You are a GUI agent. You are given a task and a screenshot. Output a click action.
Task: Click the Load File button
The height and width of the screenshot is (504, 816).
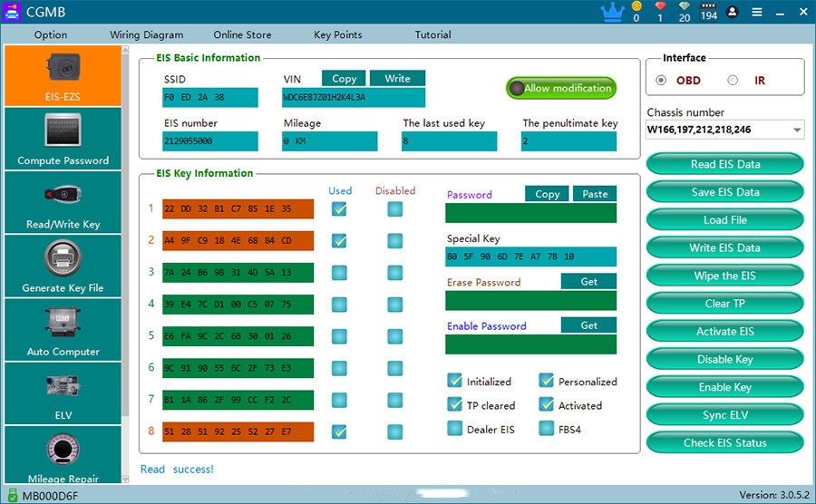(725, 220)
